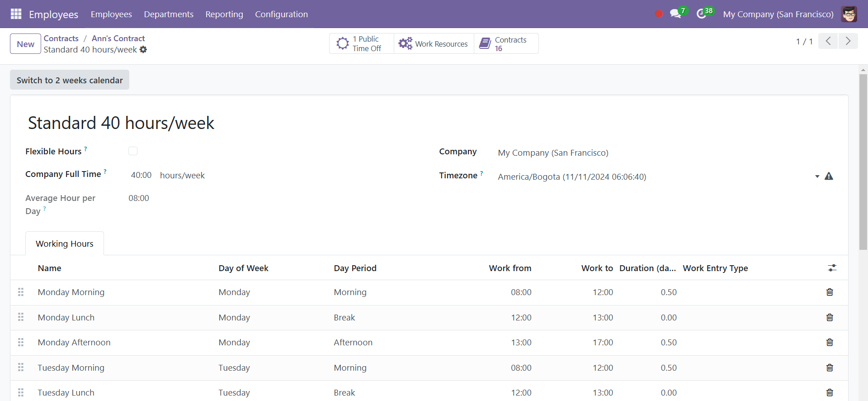Click the Average Hour per Day help mark
Image resolution: width=868 pixels, height=401 pixels.
pos(44,209)
